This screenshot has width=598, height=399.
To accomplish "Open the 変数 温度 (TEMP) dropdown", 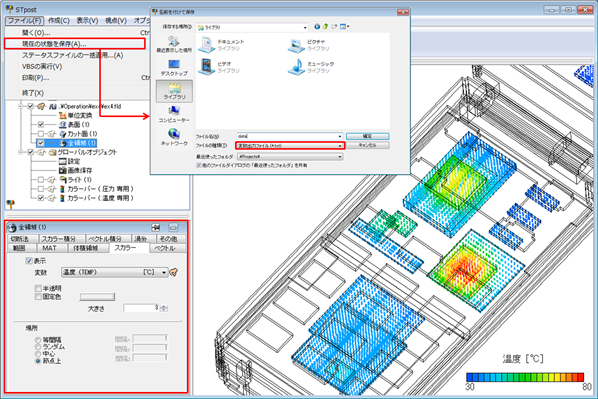I will [114, 272].
